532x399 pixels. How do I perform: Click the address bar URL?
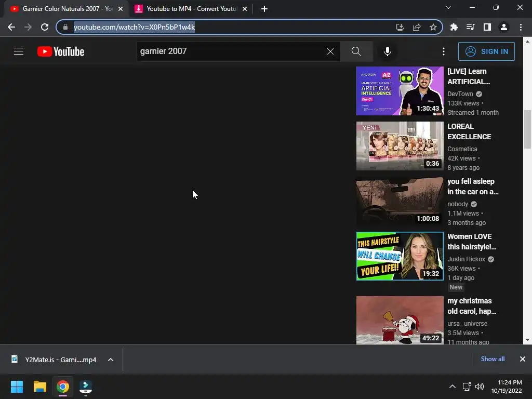coord(134,27)
